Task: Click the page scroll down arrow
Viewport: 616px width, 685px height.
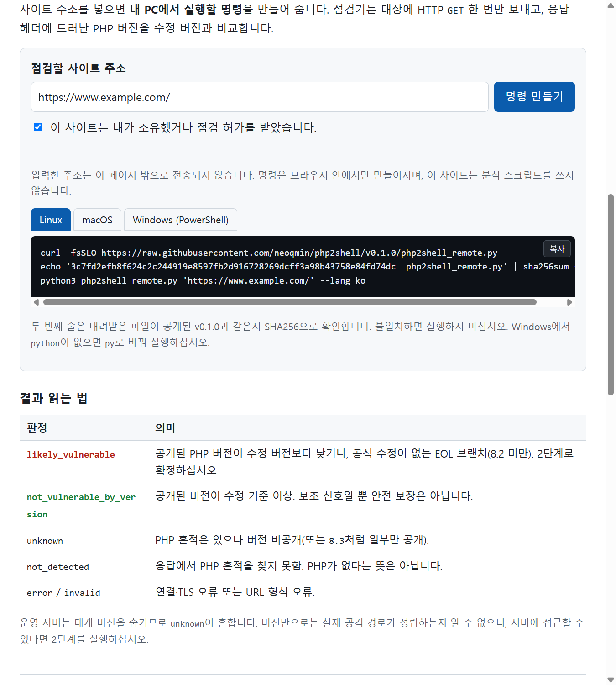Action: [x=611, y=680]
